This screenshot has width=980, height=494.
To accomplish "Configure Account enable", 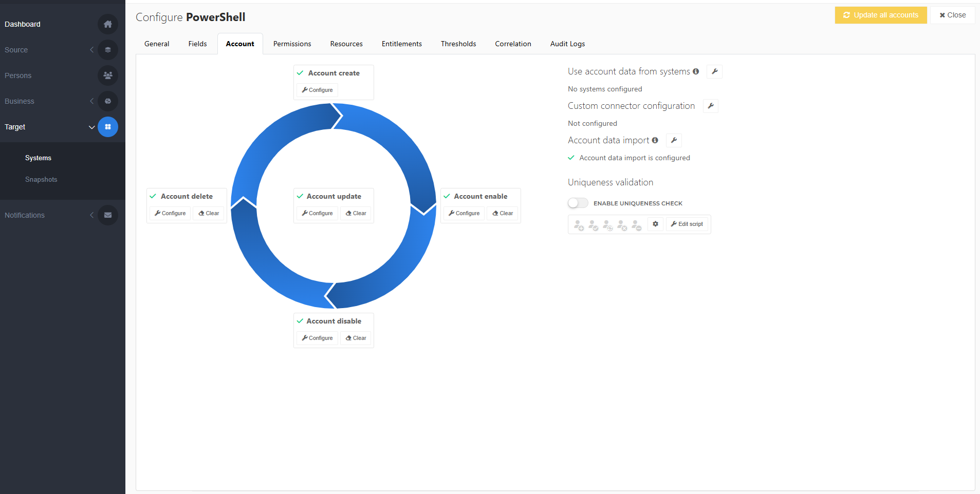I will point(464,213).
